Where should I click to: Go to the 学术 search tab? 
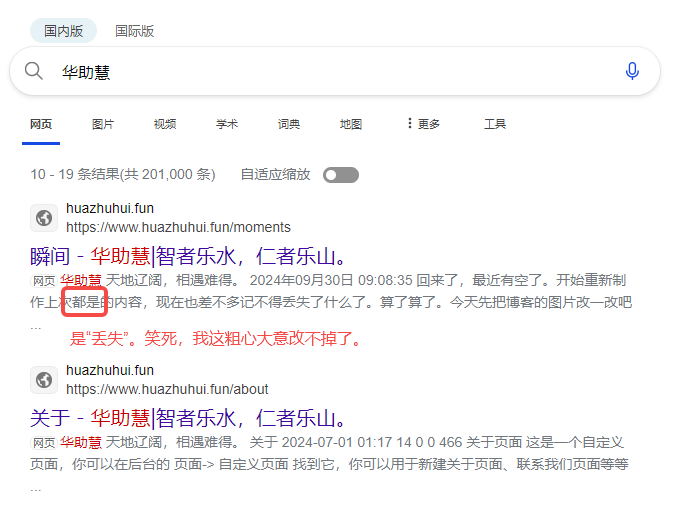pyautogui.click(x=227, y=124)
